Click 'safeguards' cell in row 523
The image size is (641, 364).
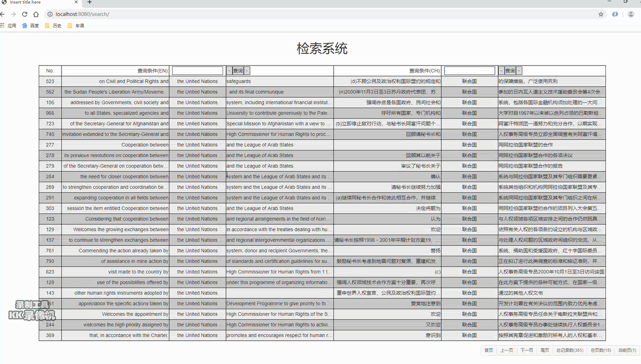[x=280, y=81]
